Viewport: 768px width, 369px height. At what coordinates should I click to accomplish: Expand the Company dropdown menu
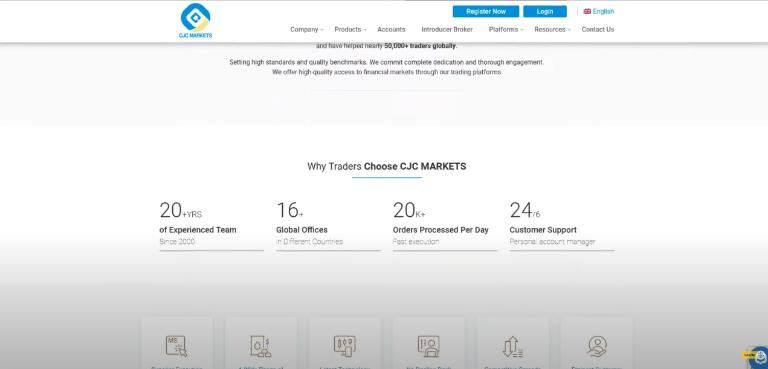307,29
